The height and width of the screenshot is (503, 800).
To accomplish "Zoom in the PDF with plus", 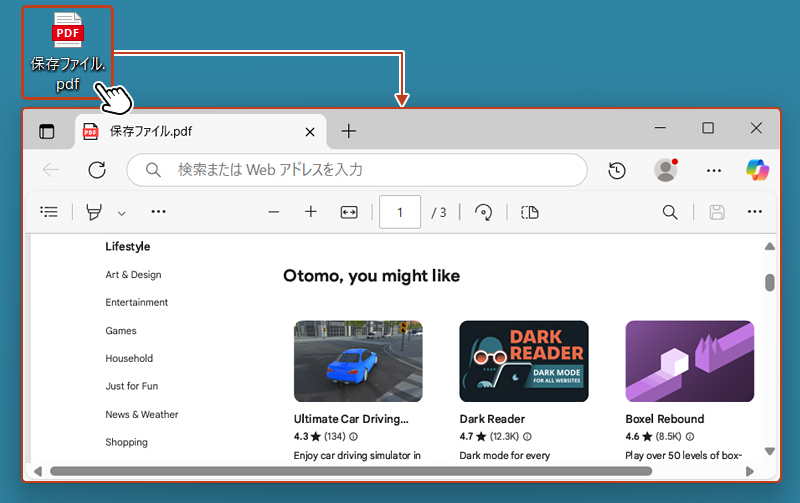I will coord(311,211).
